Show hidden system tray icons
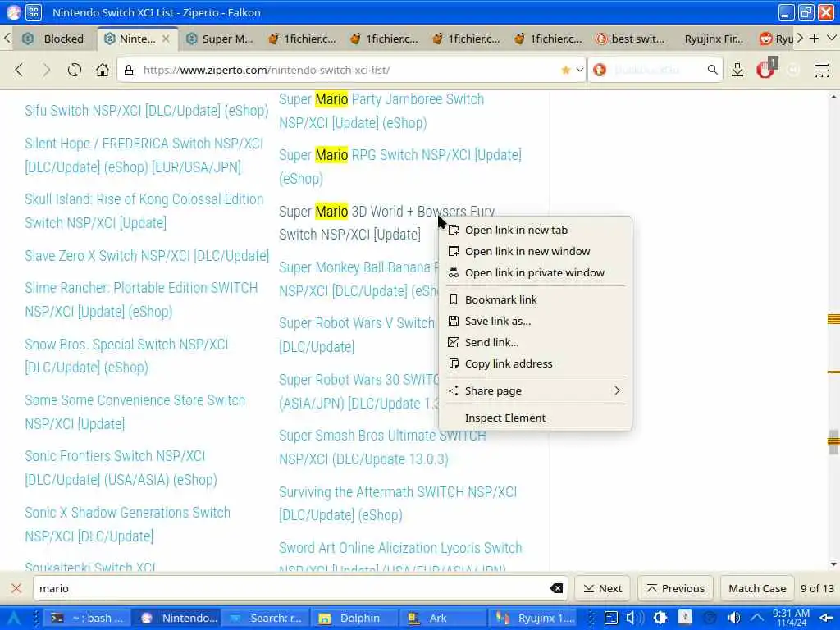This screenshot has height=630, width=840. 757,618
